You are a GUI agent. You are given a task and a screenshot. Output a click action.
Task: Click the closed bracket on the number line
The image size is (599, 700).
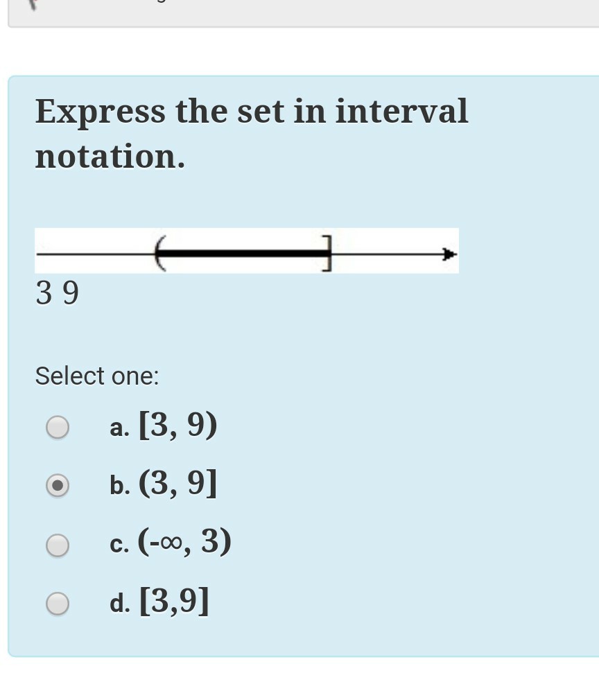pyautogui.click(x=327, y=252)
